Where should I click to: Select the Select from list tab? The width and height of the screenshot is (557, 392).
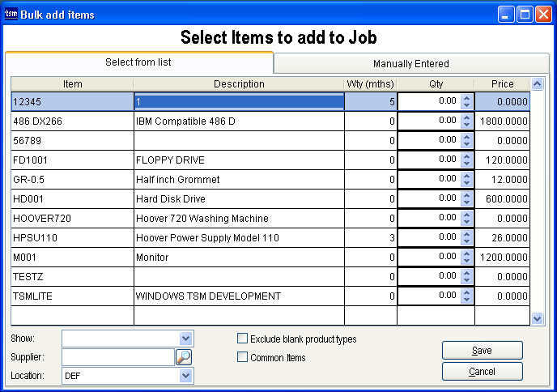[x=138, y=62]
